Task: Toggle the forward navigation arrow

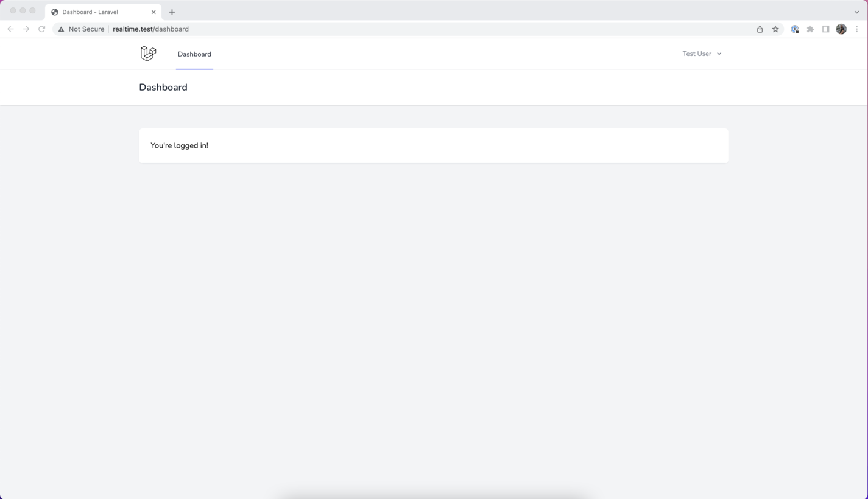Action: tap(26, 29)
